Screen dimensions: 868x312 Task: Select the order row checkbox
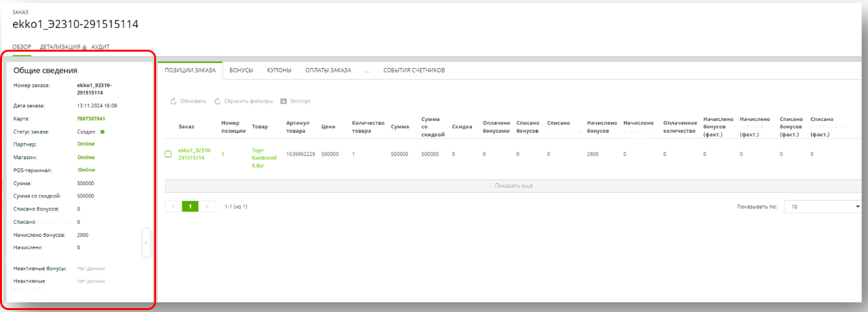coord(168,154)
